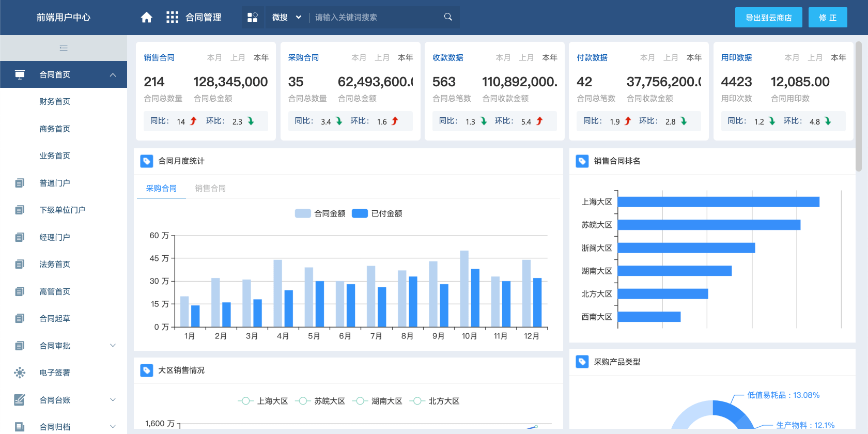Click the dashboard layout icon before 微搜

(x=253, y=18)
